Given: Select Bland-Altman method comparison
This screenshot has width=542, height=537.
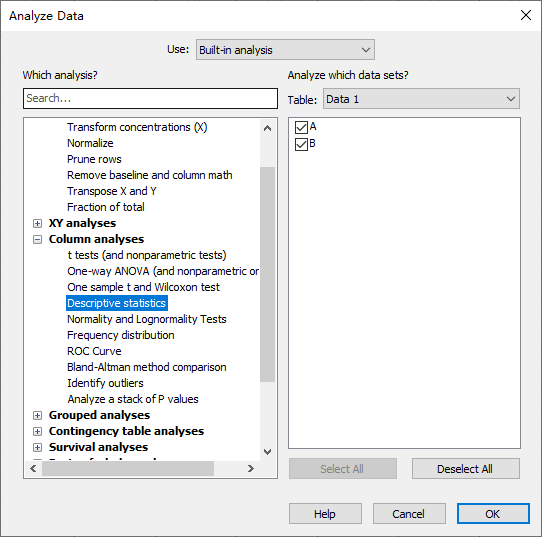Looking at the screenshot, I should point(147,367).
